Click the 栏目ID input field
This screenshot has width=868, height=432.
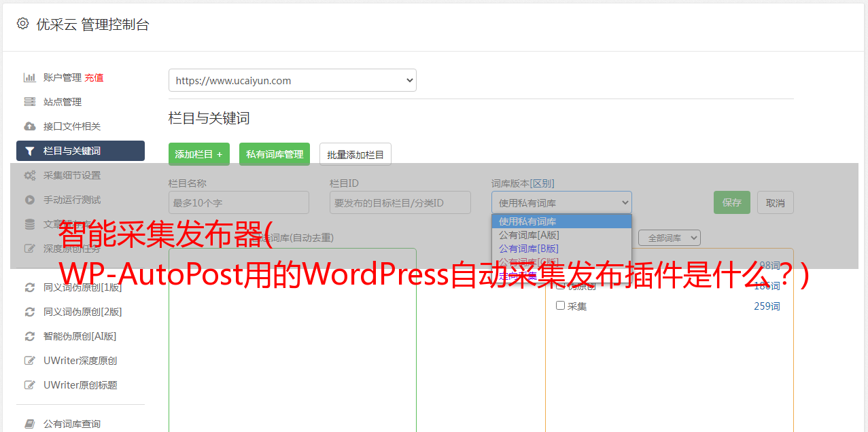click(x=400, y=202)
